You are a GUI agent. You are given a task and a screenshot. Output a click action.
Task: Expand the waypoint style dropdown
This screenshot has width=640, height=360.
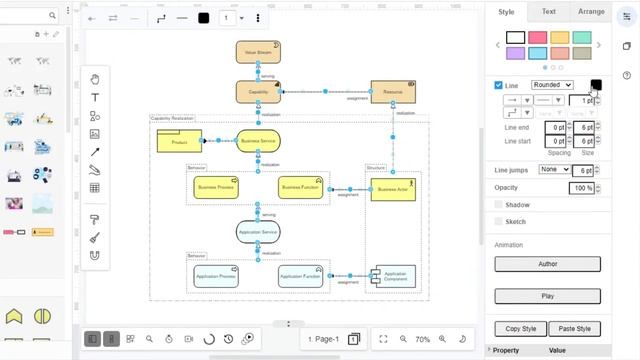[527, 112]
